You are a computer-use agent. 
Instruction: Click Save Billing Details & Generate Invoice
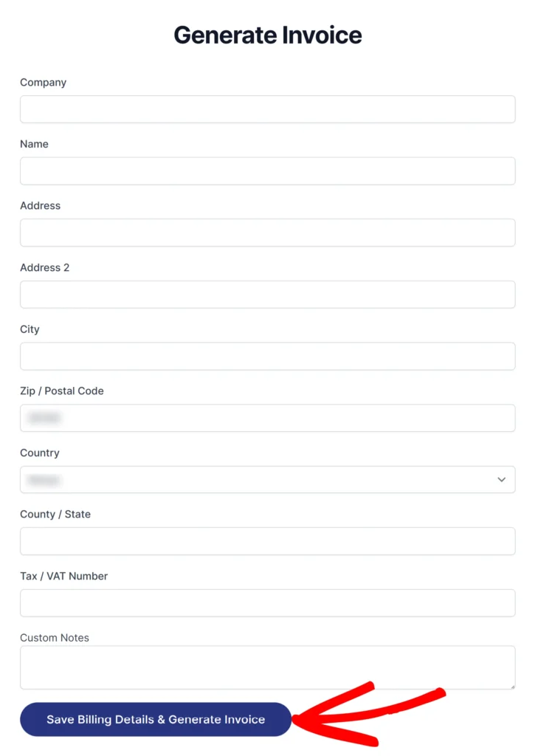point(156,719)
